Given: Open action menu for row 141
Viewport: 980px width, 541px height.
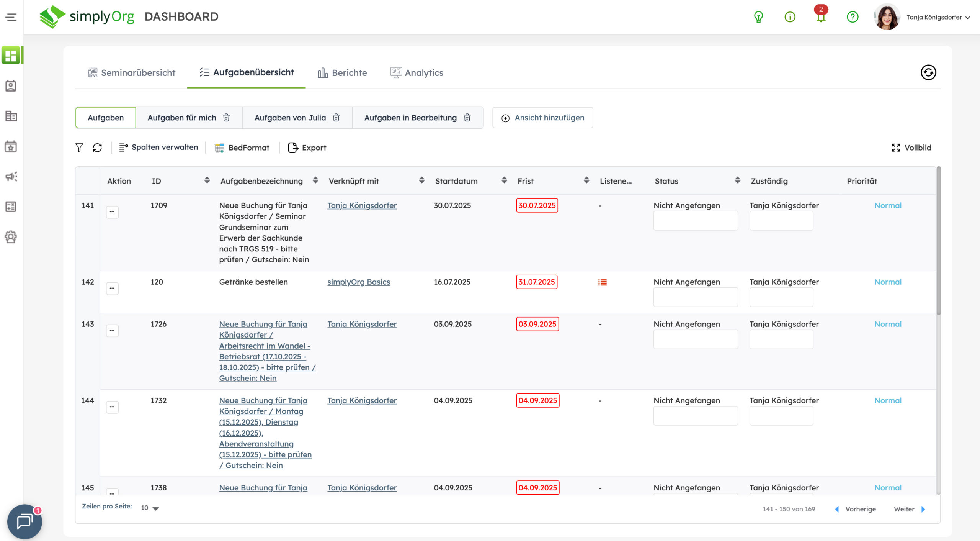Looking at the screenshot, I should click(x=112, y=212).
